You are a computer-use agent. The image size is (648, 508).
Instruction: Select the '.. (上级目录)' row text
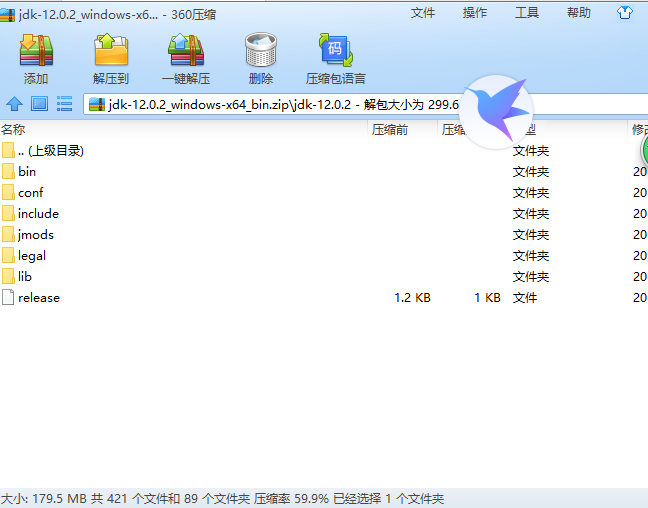pyautogui.click(x=51, y=150)
